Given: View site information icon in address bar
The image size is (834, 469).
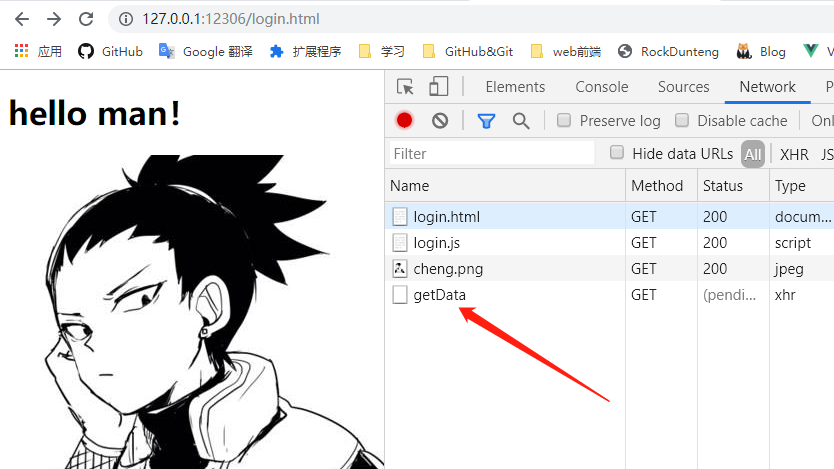Looking at the screenshot, I should pos(126,19).
